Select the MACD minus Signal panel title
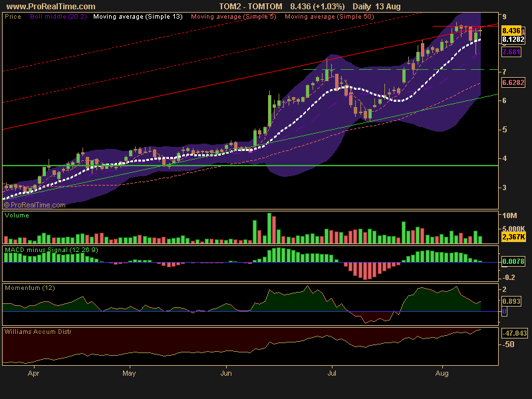Screen dimensions: 532x399 (51, 250)
